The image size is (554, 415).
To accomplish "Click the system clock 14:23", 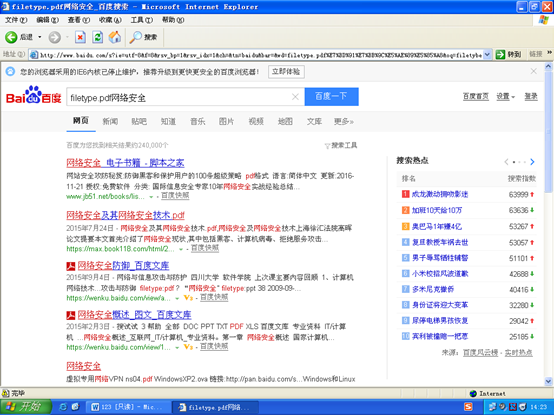I will 539,407.
